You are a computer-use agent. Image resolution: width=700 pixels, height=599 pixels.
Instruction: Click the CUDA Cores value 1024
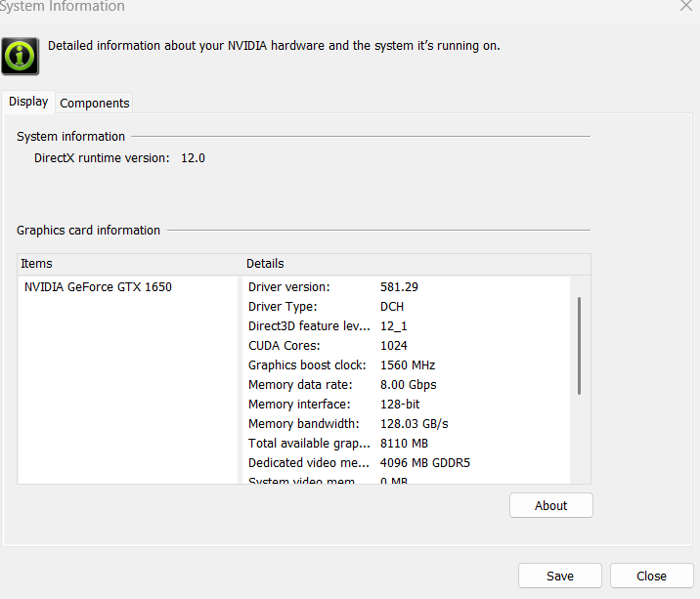tap(394, 346)
